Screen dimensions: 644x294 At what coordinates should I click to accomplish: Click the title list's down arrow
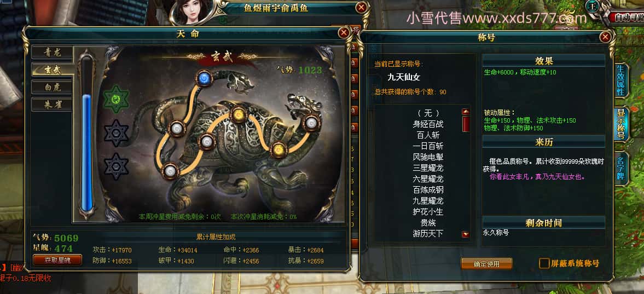(x=466, y=234)
